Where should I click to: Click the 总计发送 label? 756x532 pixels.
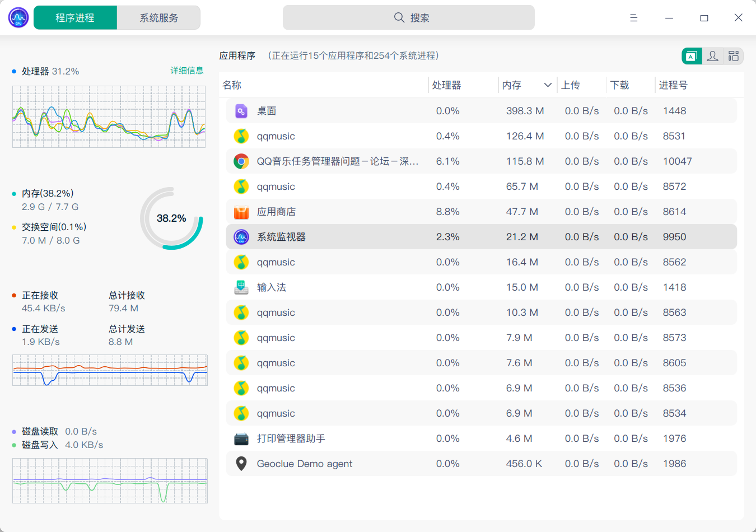(x=127, y=329)
